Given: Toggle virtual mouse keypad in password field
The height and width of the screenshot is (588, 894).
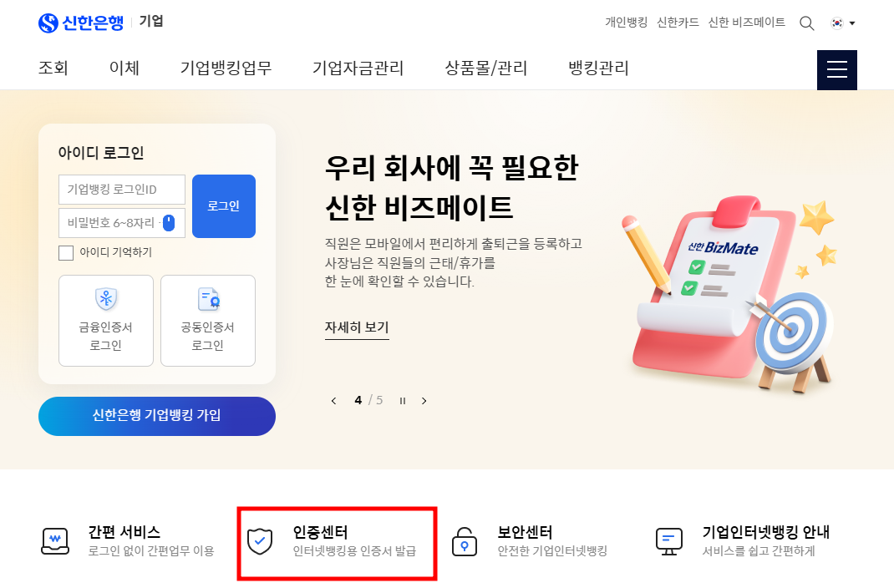Looking at the screenshot, I should [169, 223].
